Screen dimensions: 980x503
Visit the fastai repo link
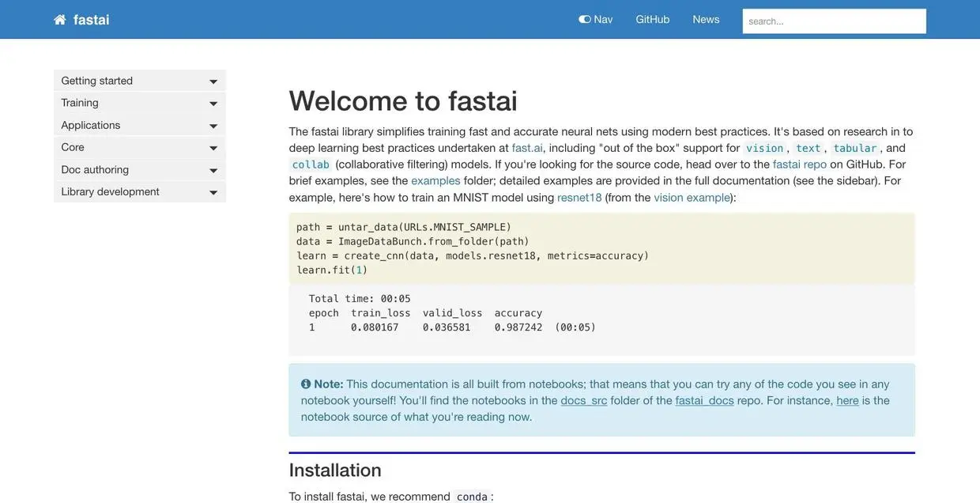[x=800, y=164]
